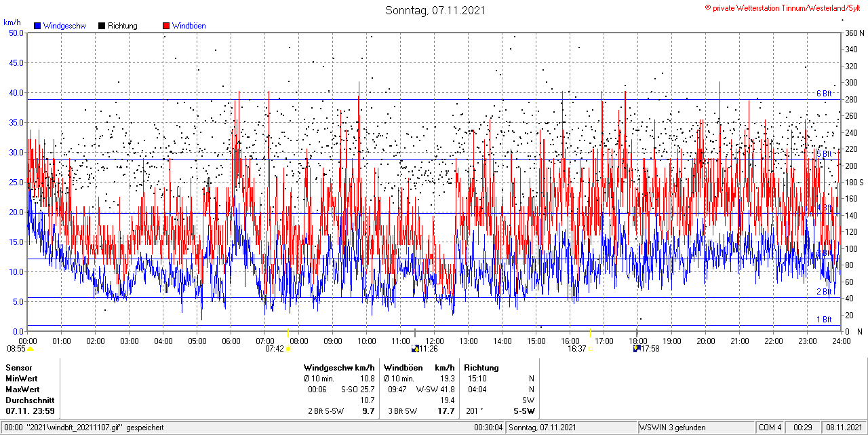
Task: Click the km/h axis unit label
Action: click(x=12, y=22)
